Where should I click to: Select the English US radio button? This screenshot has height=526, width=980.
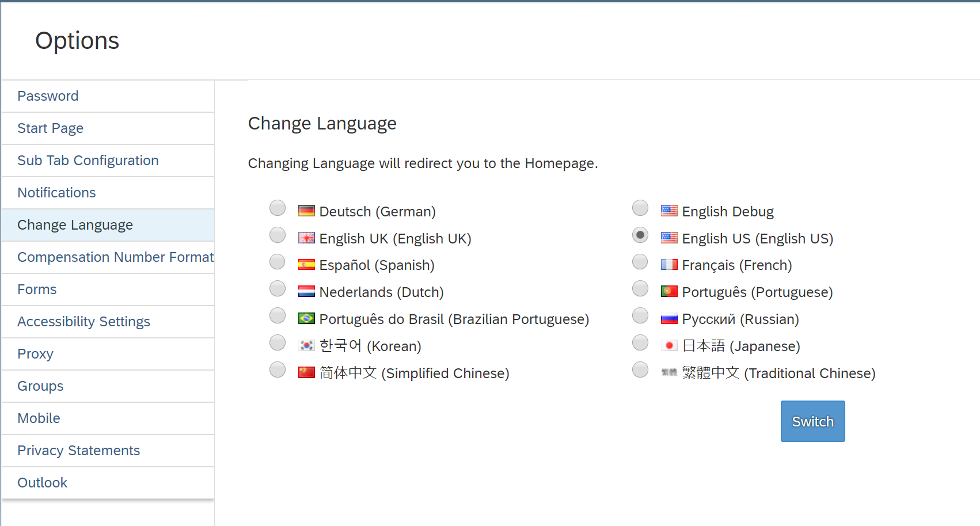tap(640, 235)
